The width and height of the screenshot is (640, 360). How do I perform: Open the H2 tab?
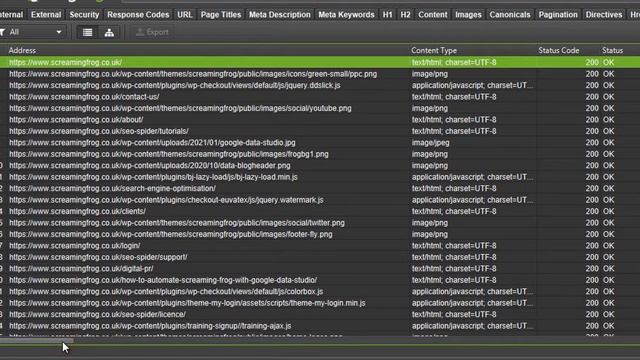[405, 15]
